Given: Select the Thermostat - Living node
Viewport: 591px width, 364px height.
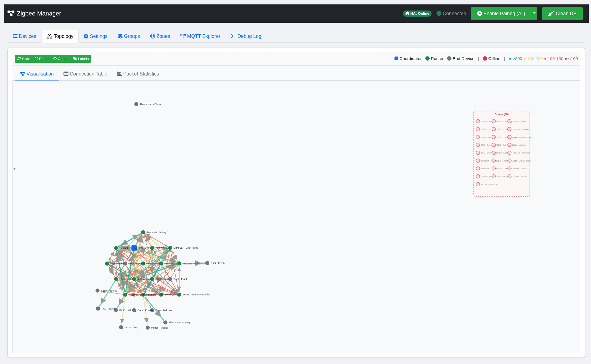Looking at the screenshot, I should [165, 323].
